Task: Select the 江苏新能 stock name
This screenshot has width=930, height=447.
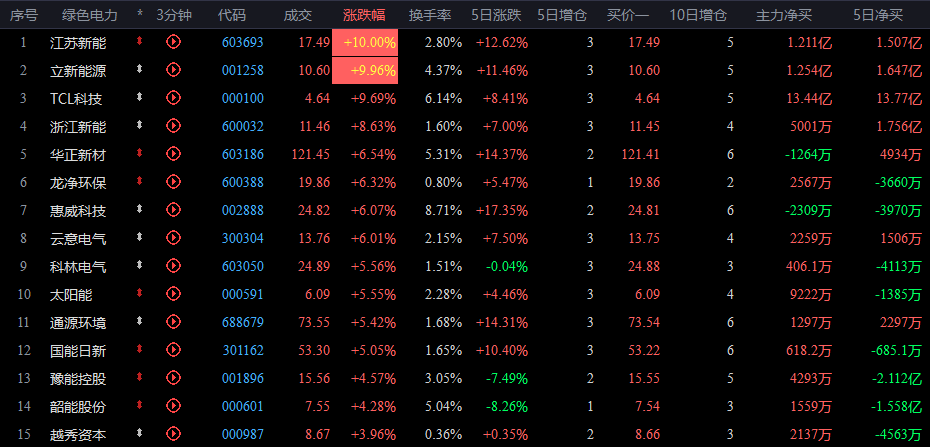Action: click(x=78, y=43)
